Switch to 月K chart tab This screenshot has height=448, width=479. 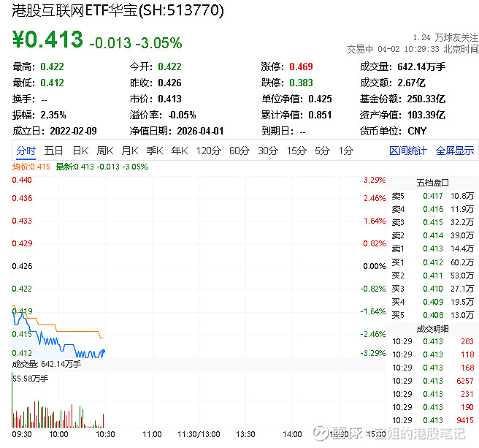130,151
